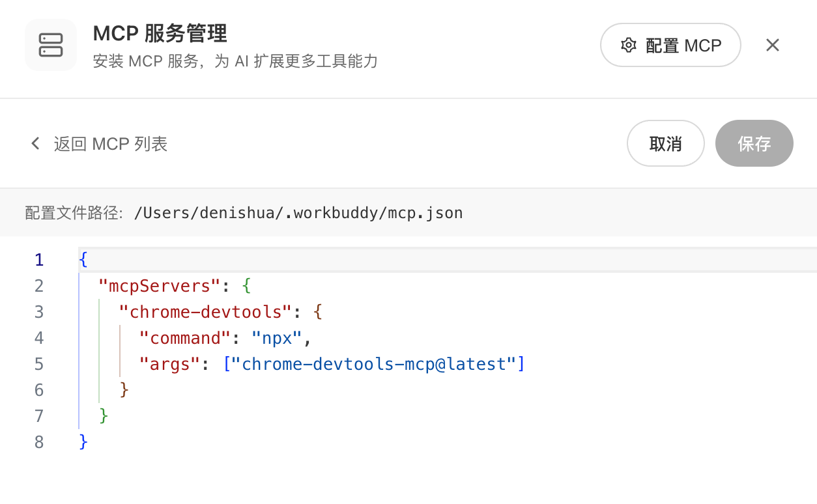817x504 pixels.
Task: Open the 配置 MCP settings
Action: (x=670, y=45)
